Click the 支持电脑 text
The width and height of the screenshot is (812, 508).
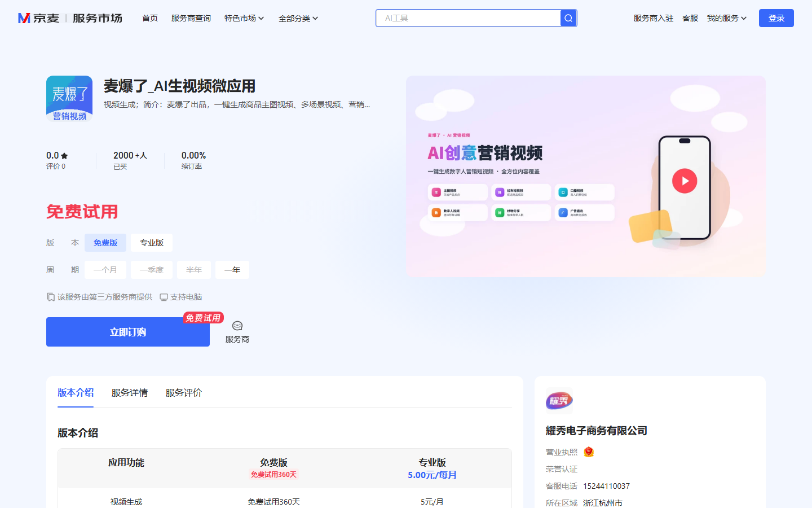coord(186,297)
